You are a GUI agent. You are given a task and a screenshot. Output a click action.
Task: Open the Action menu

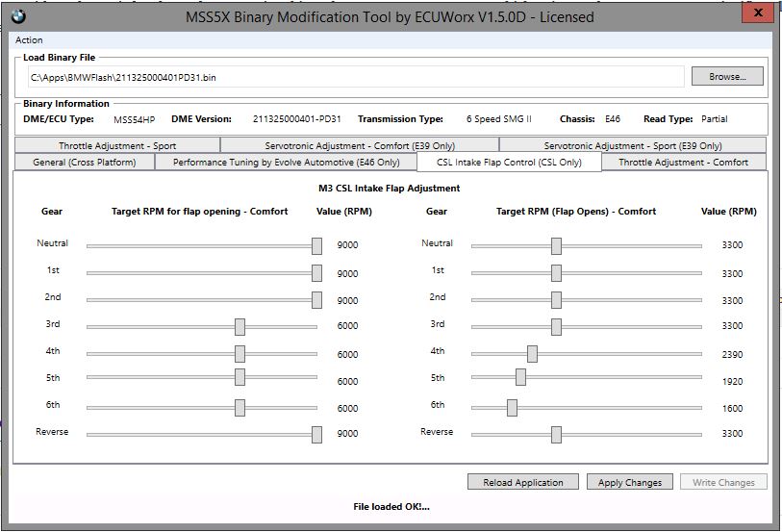[29, 40]
